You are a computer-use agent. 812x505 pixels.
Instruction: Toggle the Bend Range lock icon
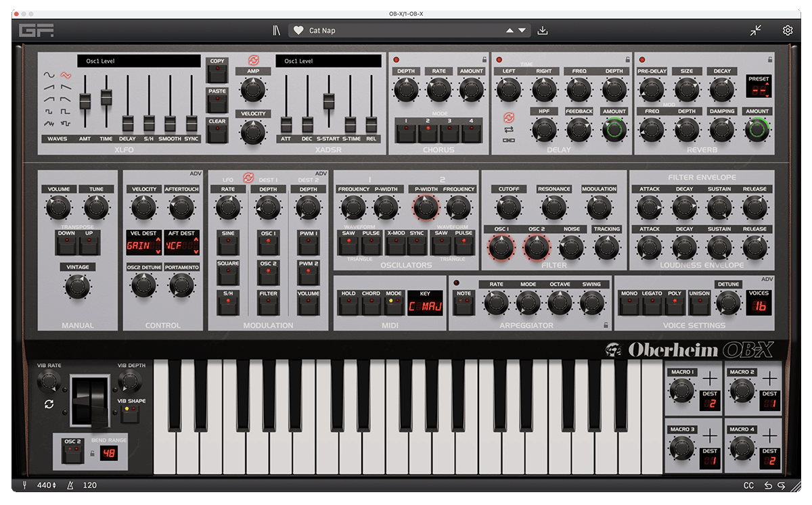[x=91, y=452]
